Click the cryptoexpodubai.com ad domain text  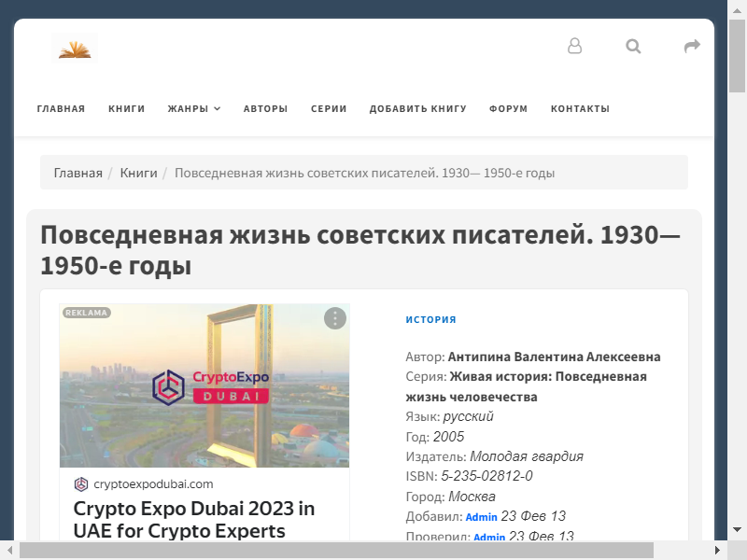pyautogui.click(x=153, y=484)
